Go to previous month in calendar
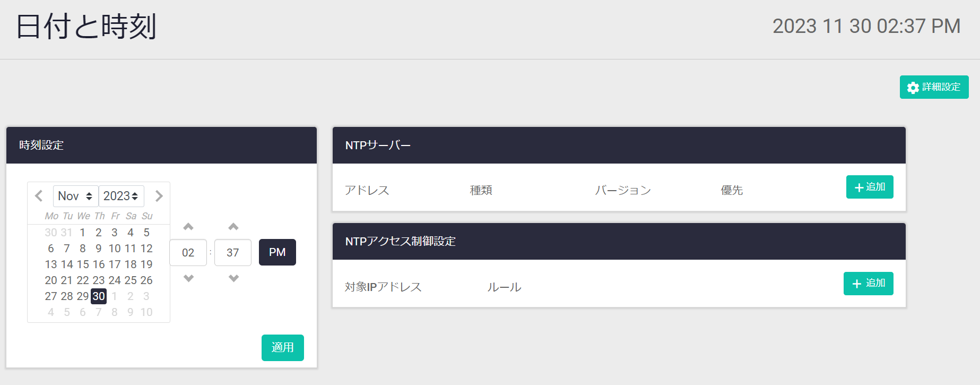 pos(39,196)
